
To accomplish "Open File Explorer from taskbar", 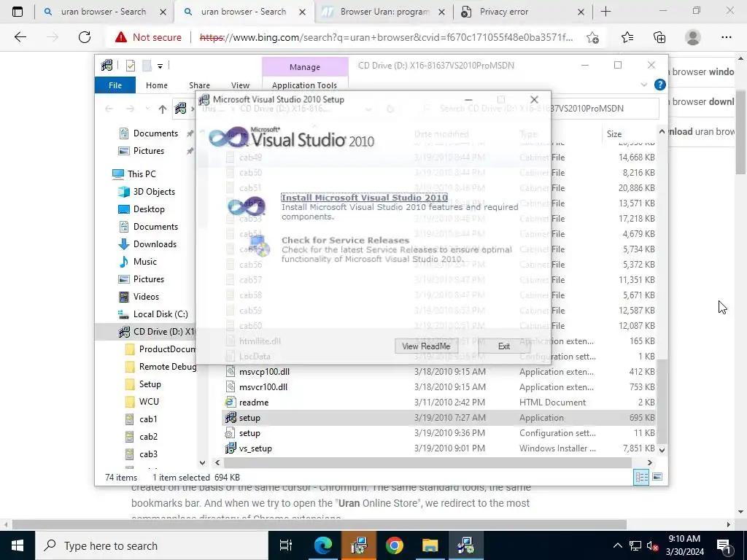I will tap(430, 545).
